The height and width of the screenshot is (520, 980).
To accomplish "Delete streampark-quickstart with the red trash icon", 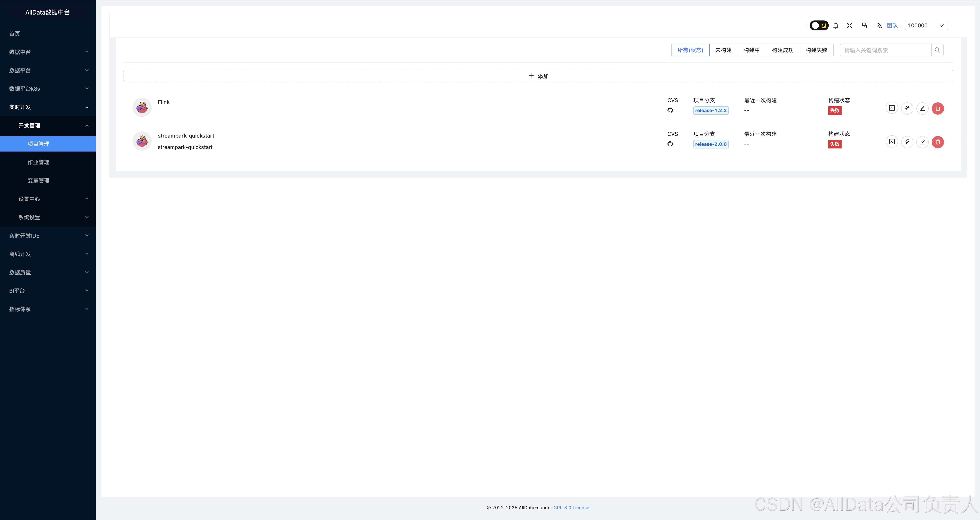I will [x=937, y=142].
